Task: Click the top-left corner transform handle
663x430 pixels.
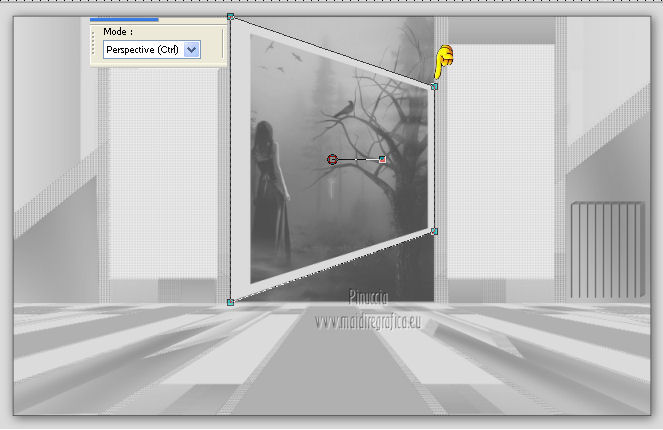Action: (230, 16)
